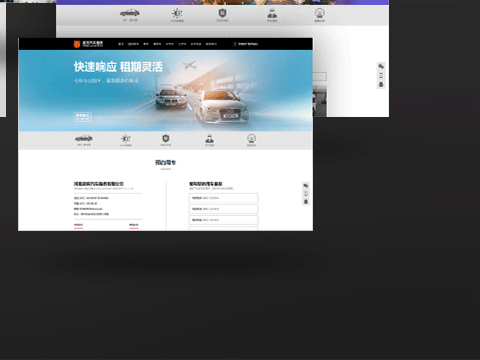Click the QQ icon on the background page's sidebar
The image size is (480, 360).
coord(381,85)
